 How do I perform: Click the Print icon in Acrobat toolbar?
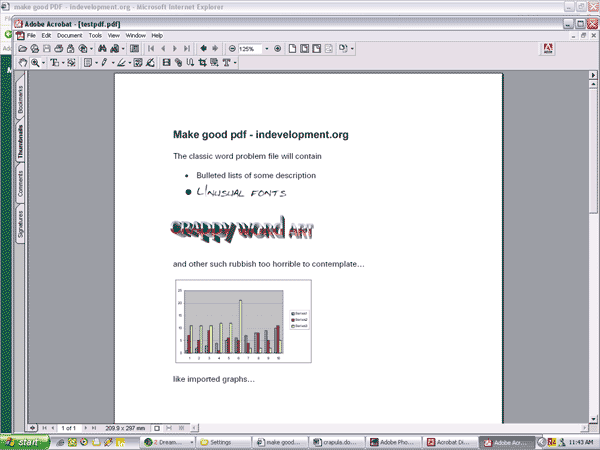coord(59,49)
